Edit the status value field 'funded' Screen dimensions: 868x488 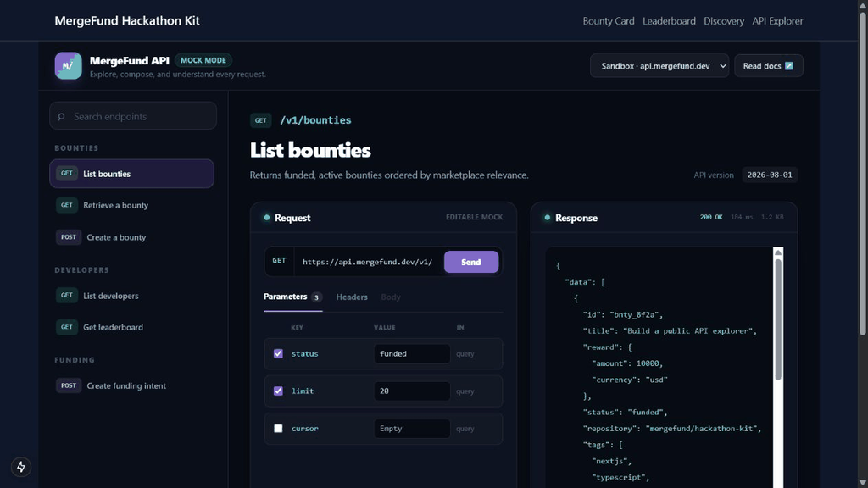tap(412, 353)
